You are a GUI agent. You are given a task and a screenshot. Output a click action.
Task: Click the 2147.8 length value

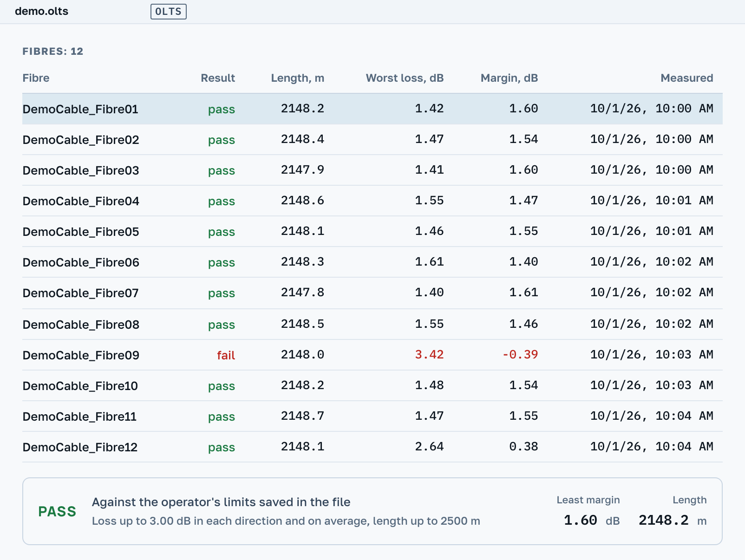[302, 293]
